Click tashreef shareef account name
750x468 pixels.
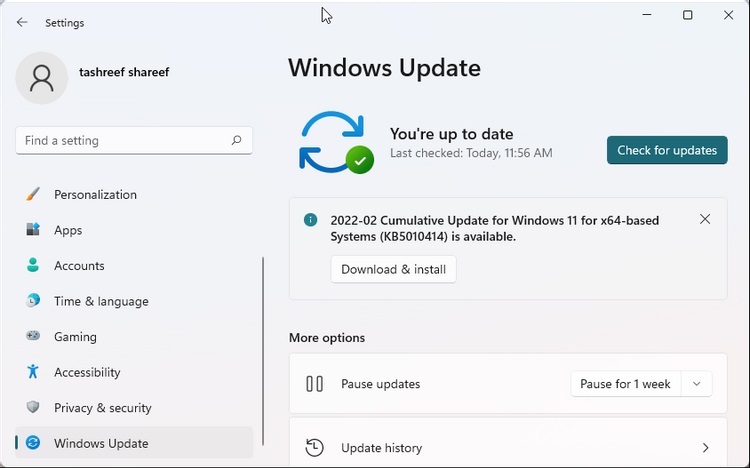pyautogui.click(x=124, y=72)
